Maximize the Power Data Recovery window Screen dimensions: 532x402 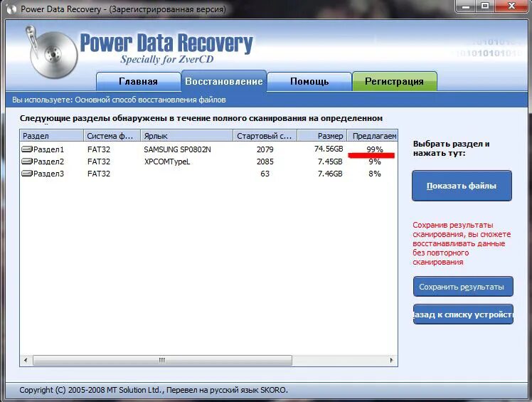485,6
